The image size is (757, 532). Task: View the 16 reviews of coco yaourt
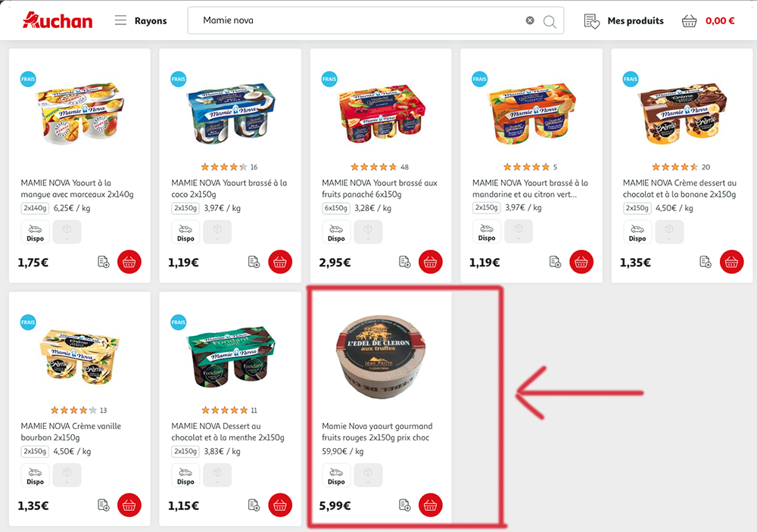pyautogui.click(x=229, y=167)
